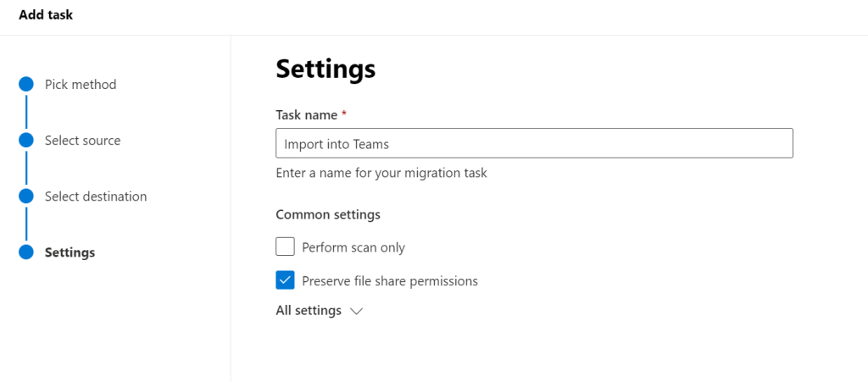Click the Select source step circle

(26, 141)
